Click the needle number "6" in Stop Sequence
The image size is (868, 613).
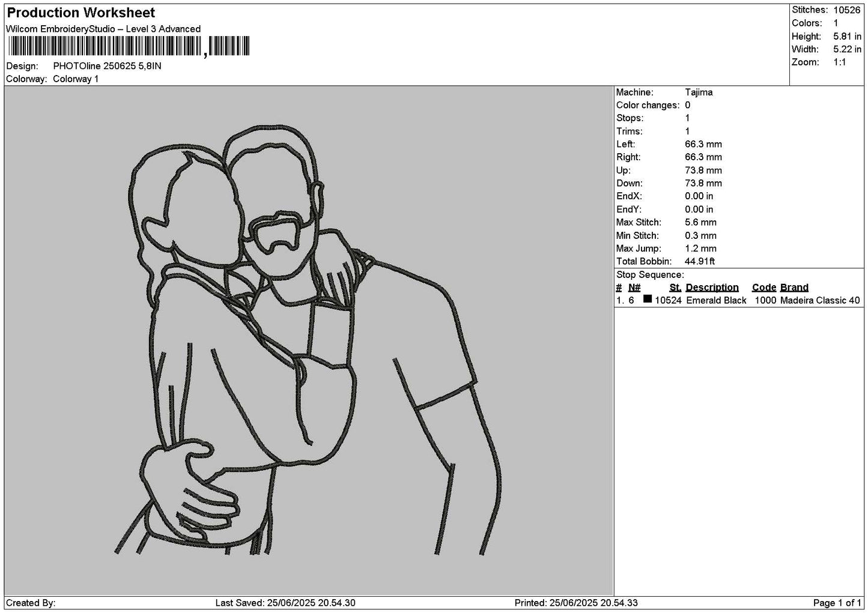[631, 301]
